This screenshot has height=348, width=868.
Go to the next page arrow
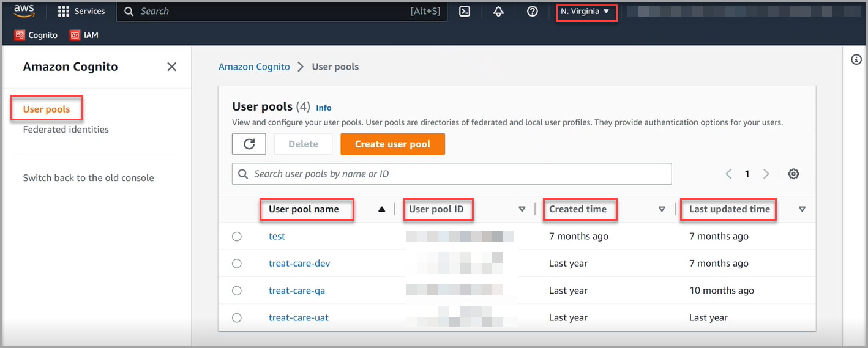pos(766,174)
